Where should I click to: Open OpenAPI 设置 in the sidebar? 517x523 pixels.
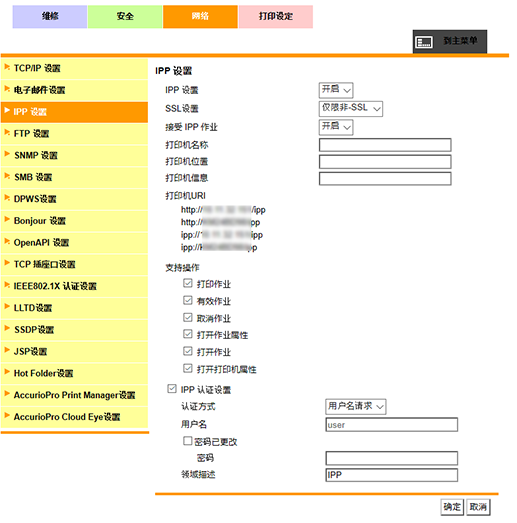pyautogui.click(x=74, y=243)
